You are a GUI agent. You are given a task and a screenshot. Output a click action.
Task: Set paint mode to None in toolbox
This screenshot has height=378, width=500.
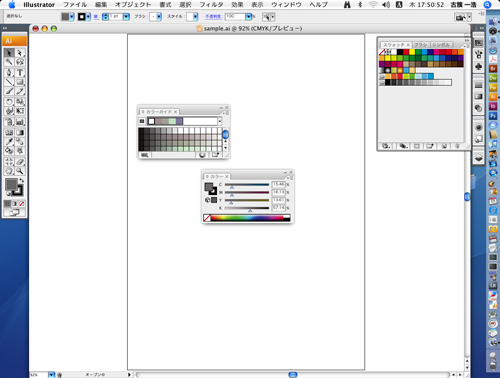point(22,204)
